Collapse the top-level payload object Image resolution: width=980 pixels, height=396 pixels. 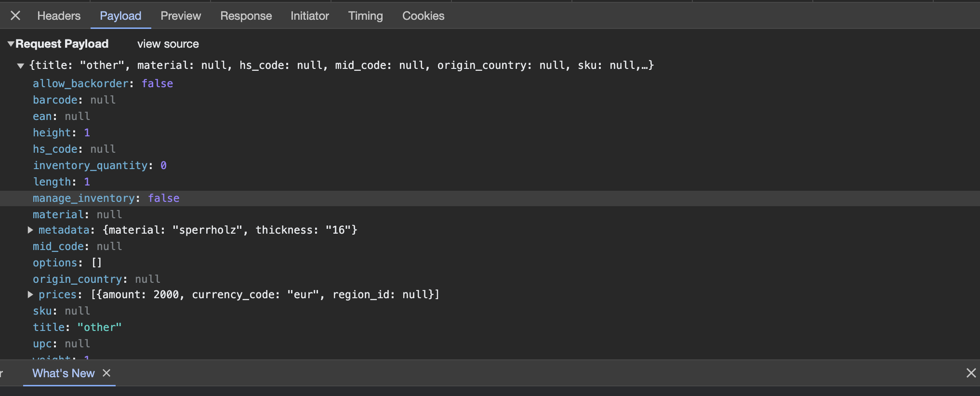[20, 66]
